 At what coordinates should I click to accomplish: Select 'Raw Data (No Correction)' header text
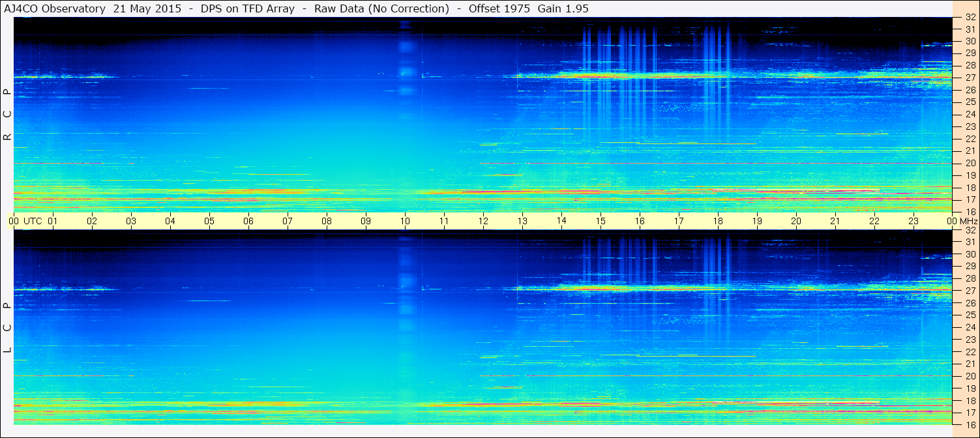(x=381, y=8)
